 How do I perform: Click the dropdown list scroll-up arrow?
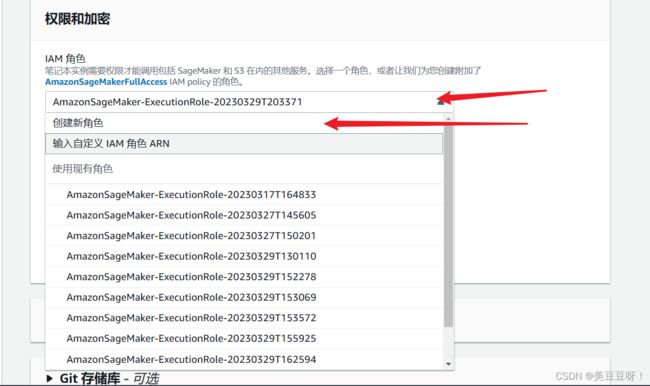click(x=448, y=119)
